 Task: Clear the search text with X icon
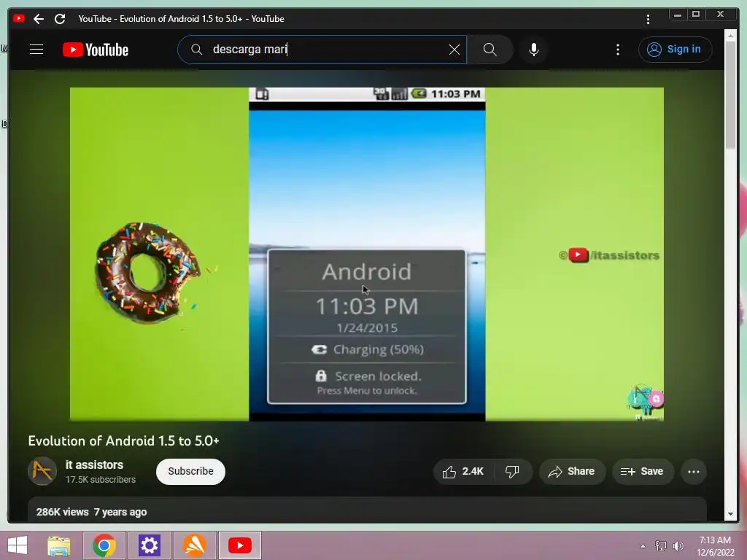(454, 50)
